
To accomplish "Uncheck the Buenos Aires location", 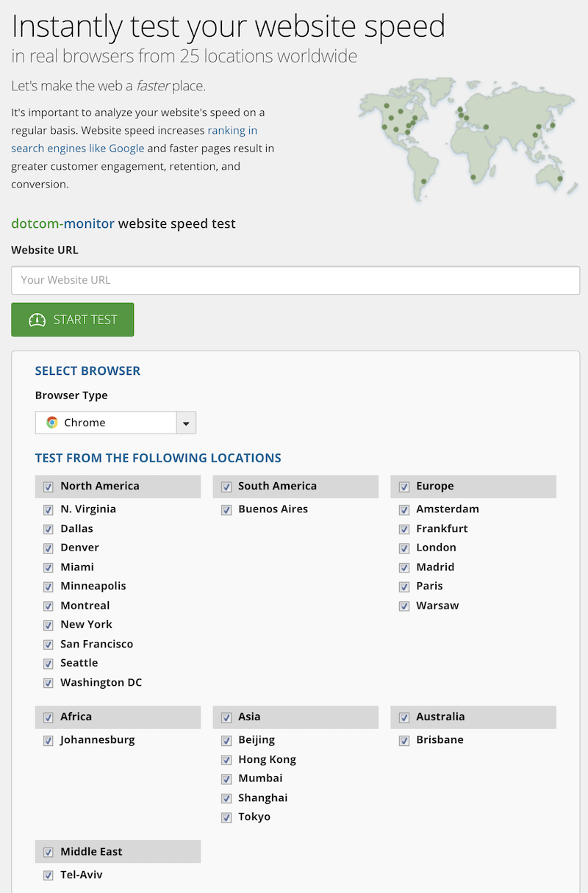I will 226,509.
